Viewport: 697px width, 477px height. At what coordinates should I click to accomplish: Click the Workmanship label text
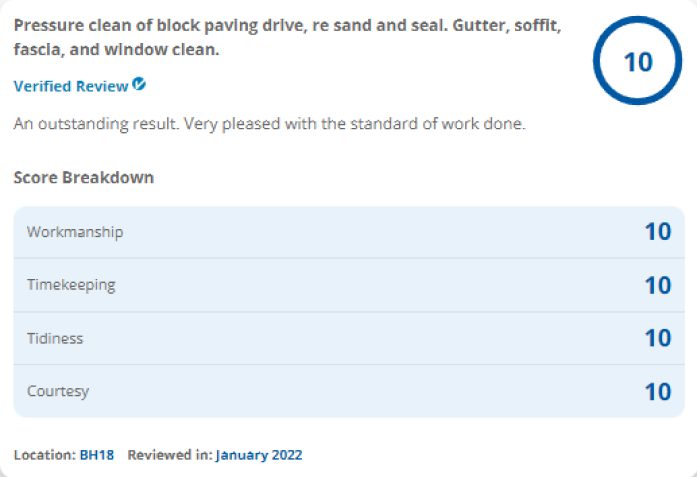point(75,232)
